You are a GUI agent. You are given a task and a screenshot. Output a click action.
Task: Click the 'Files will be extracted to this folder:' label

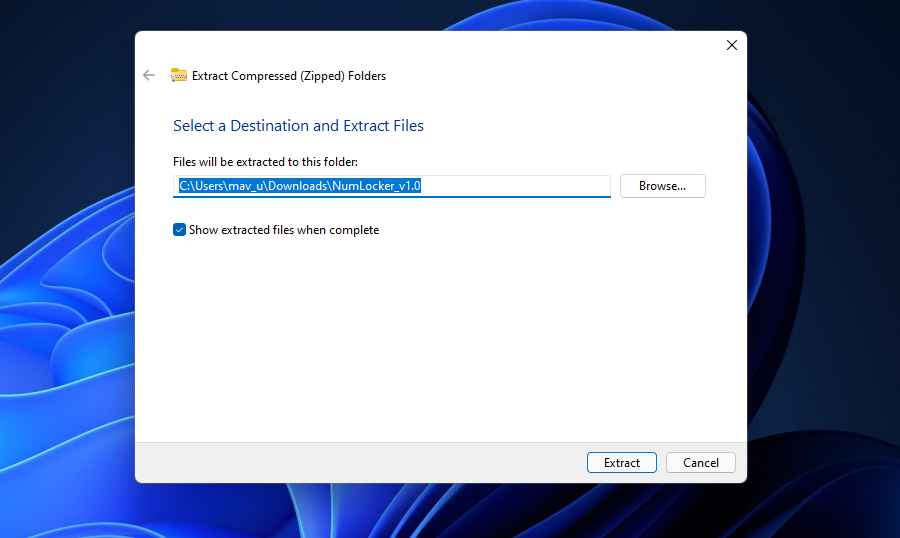[265, 162]
